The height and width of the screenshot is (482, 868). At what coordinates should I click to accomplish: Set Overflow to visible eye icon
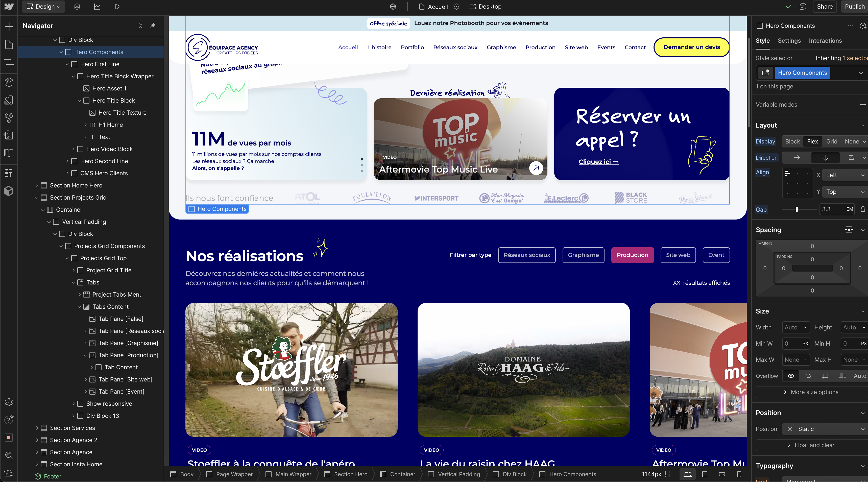791,376
